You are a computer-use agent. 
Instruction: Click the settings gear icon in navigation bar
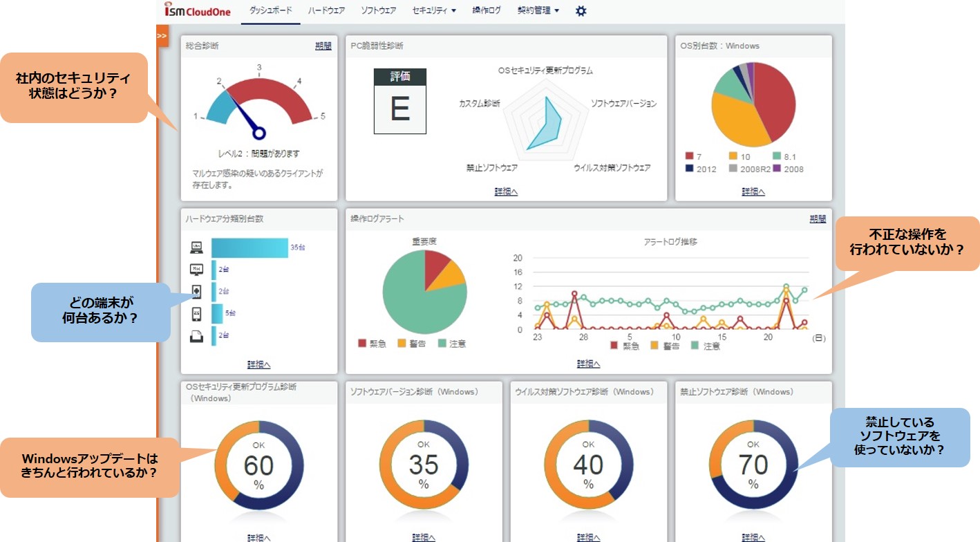point(581,11)
